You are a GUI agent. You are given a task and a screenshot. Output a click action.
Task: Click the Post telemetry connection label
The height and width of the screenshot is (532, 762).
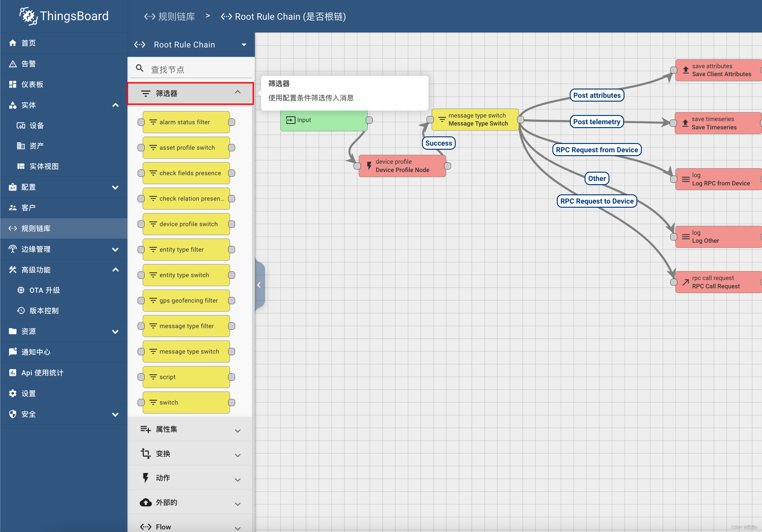pos(596,122)
